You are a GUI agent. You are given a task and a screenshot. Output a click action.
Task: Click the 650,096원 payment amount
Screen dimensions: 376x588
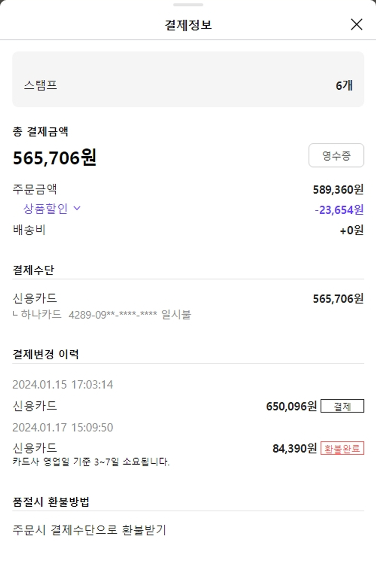coord(291,406)
